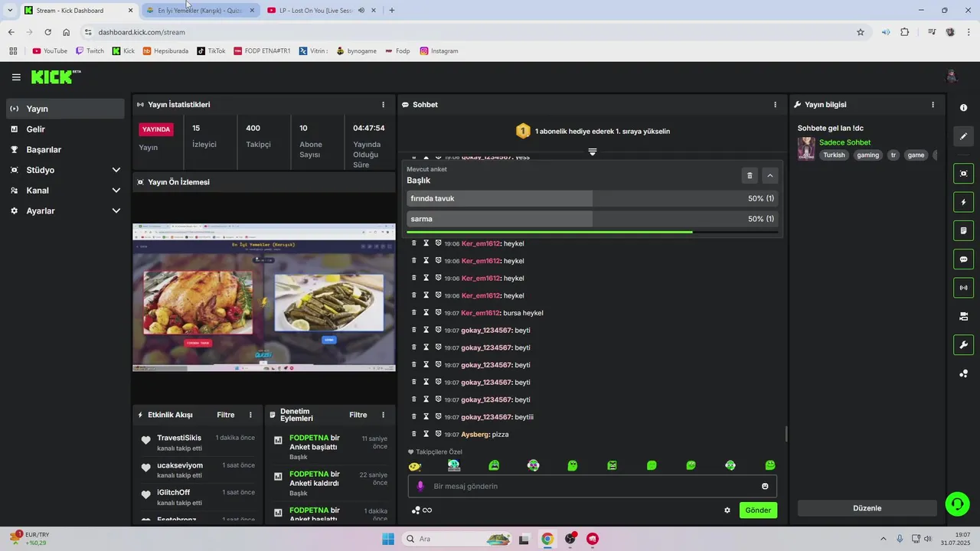Viewport: 980px width, 551px height.
Task: Toggle chat panel (speech bubble icon)
Action: click(x=963, y=259)
